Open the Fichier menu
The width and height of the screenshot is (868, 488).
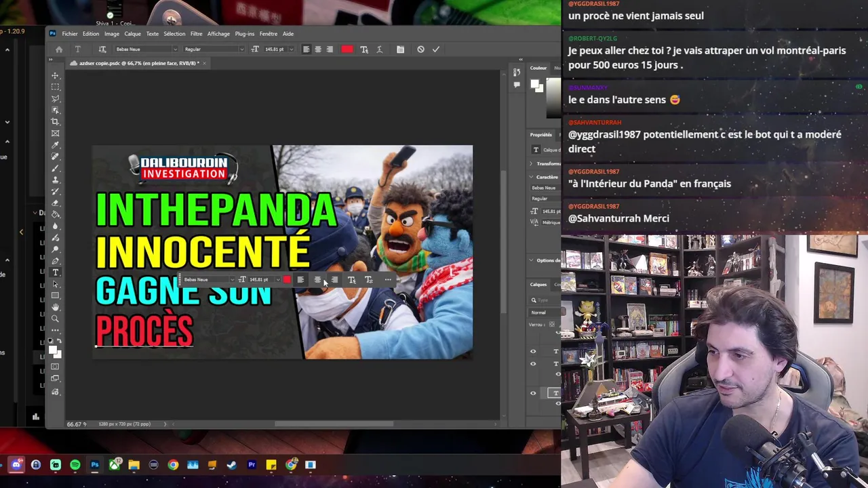pyautogui.click(x=70, y=34)
